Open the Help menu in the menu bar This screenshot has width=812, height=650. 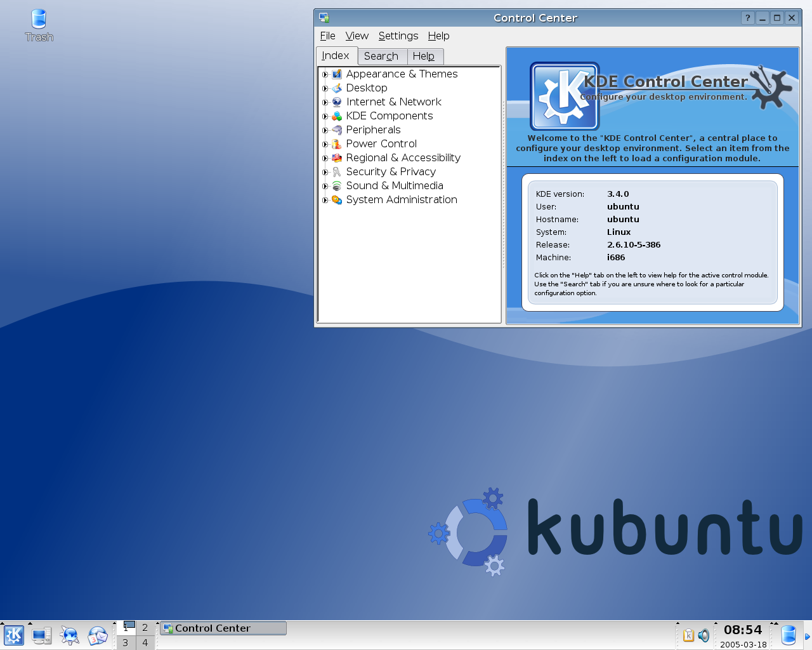(438, 36)
